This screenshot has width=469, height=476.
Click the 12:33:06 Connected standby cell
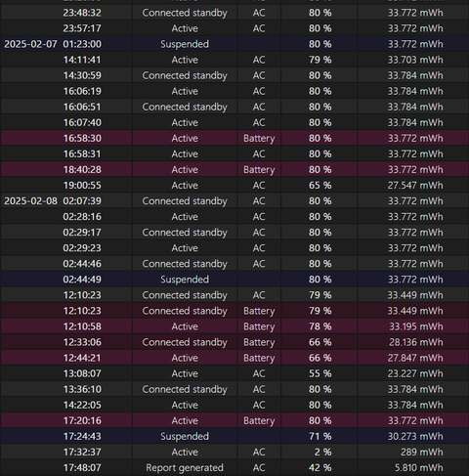click(185, 342)
